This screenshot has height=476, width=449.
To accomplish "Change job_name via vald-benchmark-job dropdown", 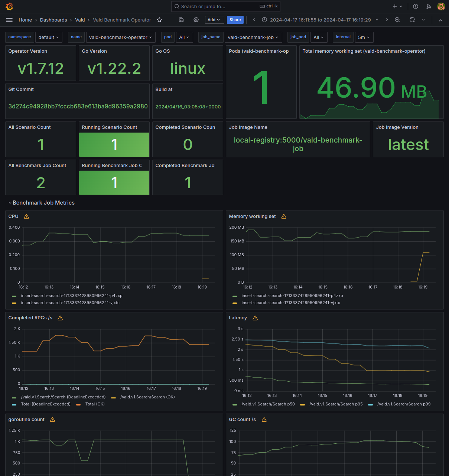I will 253,37.
